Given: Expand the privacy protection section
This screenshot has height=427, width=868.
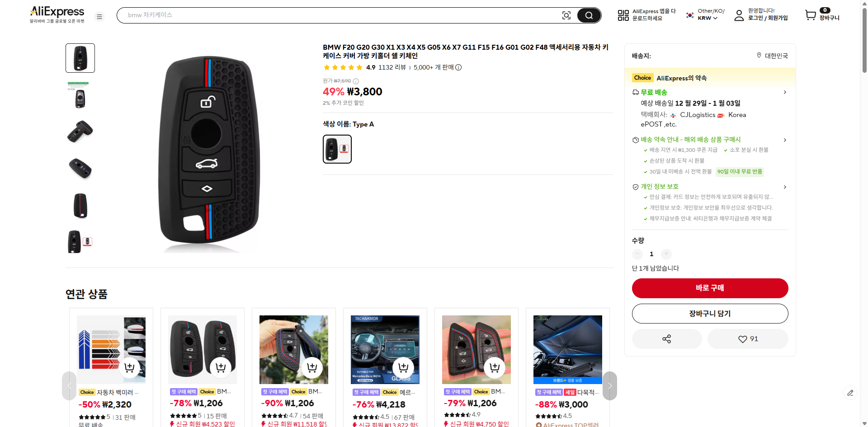Looking at the screenshot, I should [785, 187].
